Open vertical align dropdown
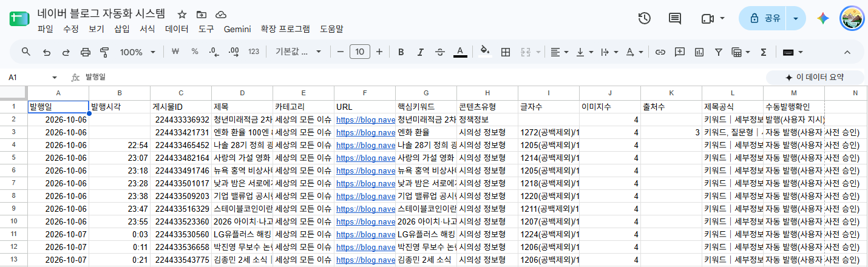The width and height of the screenshot is (868, 267). click(585, 52)
